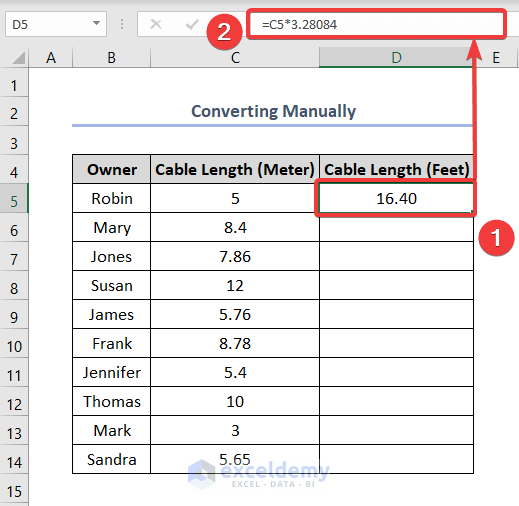Select the empty feet cell for Susan

click(x=396, y=285)
